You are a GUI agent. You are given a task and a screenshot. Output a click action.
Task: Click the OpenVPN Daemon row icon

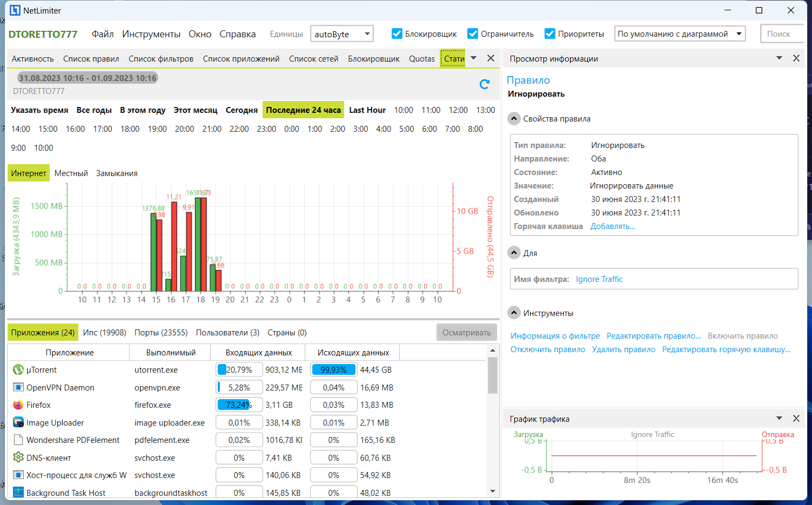(x=18, y=387)
